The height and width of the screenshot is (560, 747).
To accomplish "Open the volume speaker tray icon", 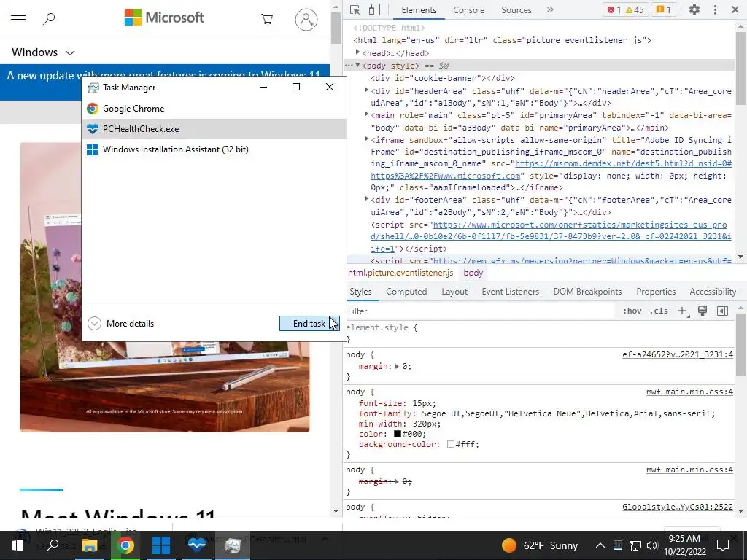I will 652,545.
